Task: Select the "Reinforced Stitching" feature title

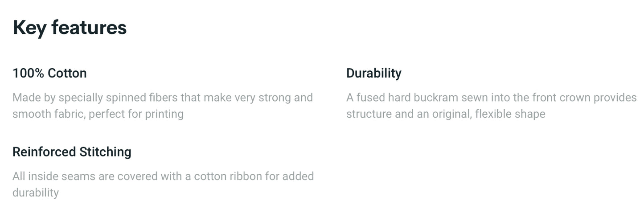Action: pos(72,152)
